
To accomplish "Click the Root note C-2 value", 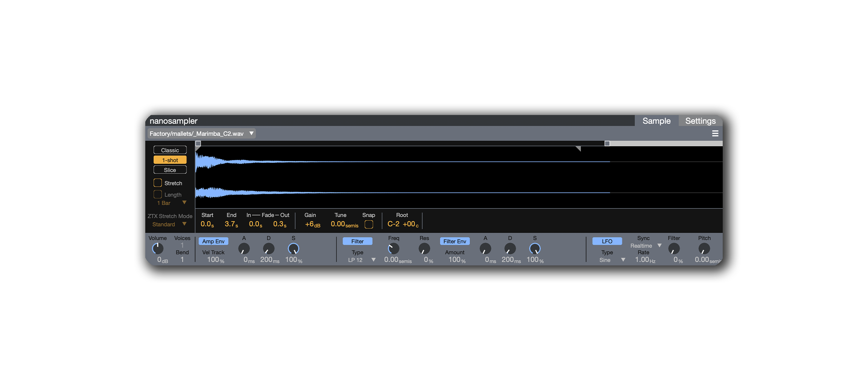I will pyautogui.click(x=393, y=224).
